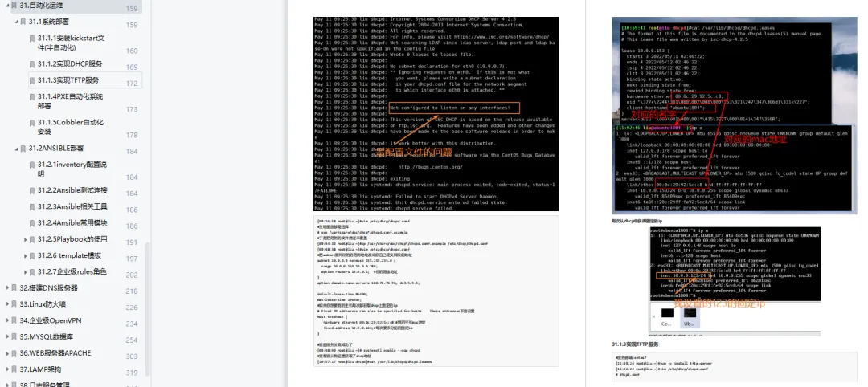Screen dimensions: 868x387
Task: Open 31.2ANSIBLE部署 bookmark
Action: [56, 149]
